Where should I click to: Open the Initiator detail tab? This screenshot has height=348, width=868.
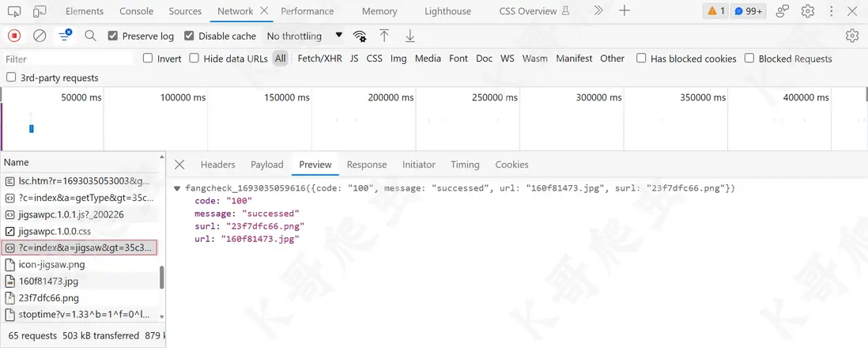(x=418, y=165)
